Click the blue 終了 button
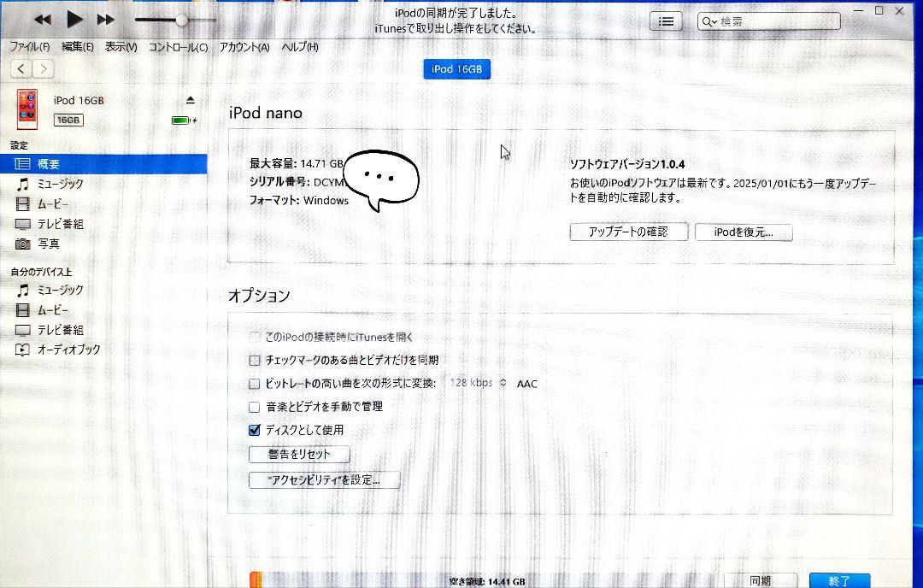Image resolution: width=923 pixels, height=588 pixels. coord(839,581)
